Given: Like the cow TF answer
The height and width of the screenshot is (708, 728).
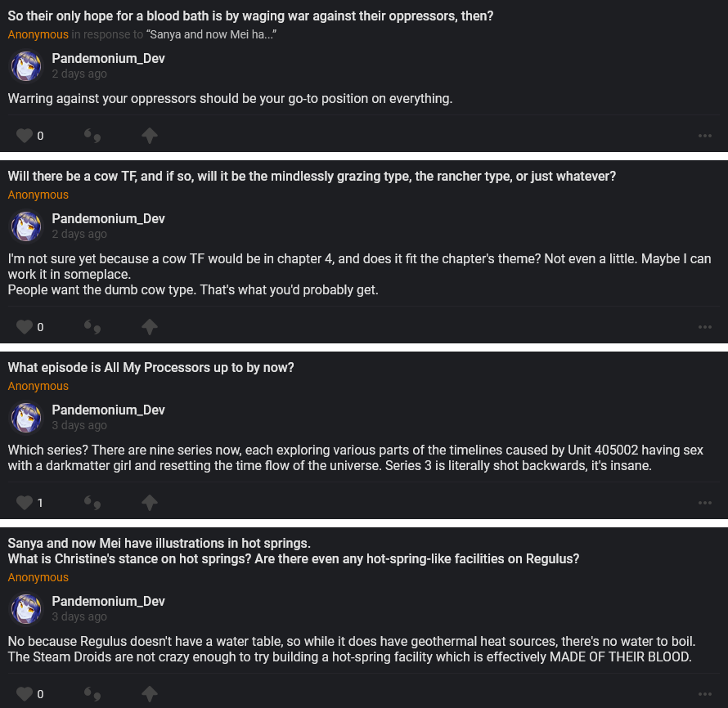Looking at the screenshot, I should pyautogui.click(x=25, y=327).
